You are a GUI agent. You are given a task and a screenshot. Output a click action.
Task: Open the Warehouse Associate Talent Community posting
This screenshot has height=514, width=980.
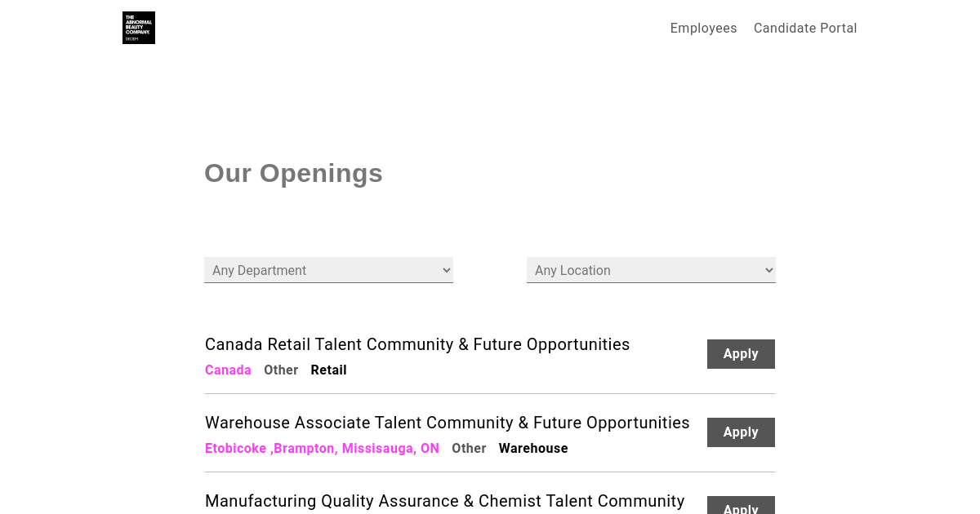pyautogui.click(x=448, y=423)
